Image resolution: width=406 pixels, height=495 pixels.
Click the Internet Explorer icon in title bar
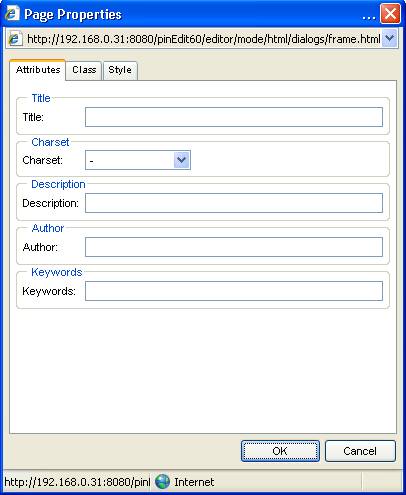(x=12, y=14)
